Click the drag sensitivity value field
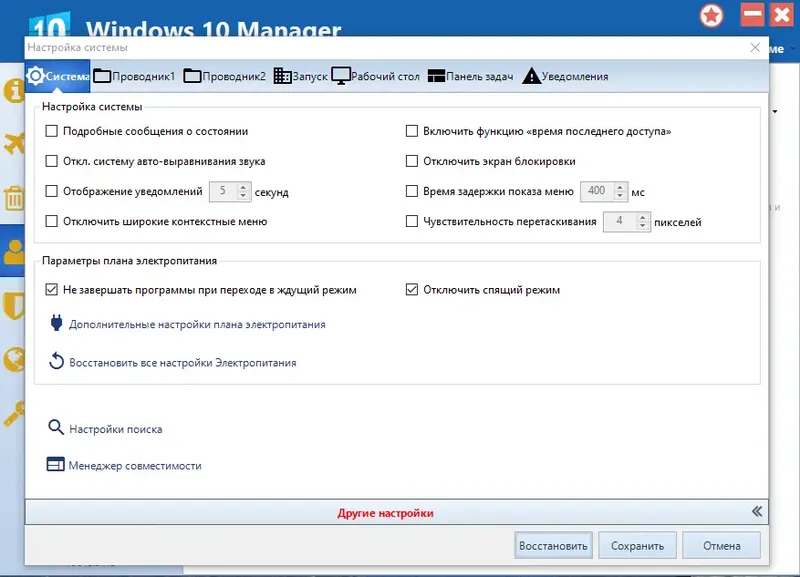The image size is (800, 577). click(620, 221)
